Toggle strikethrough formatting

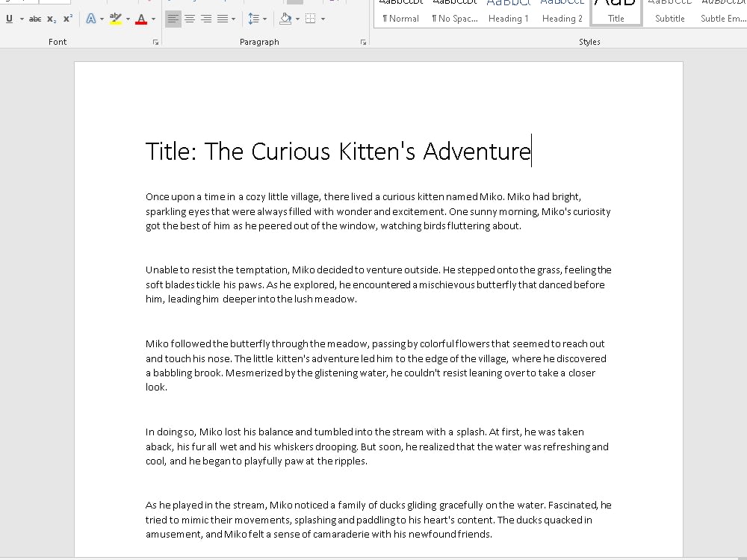click(35, 19)
